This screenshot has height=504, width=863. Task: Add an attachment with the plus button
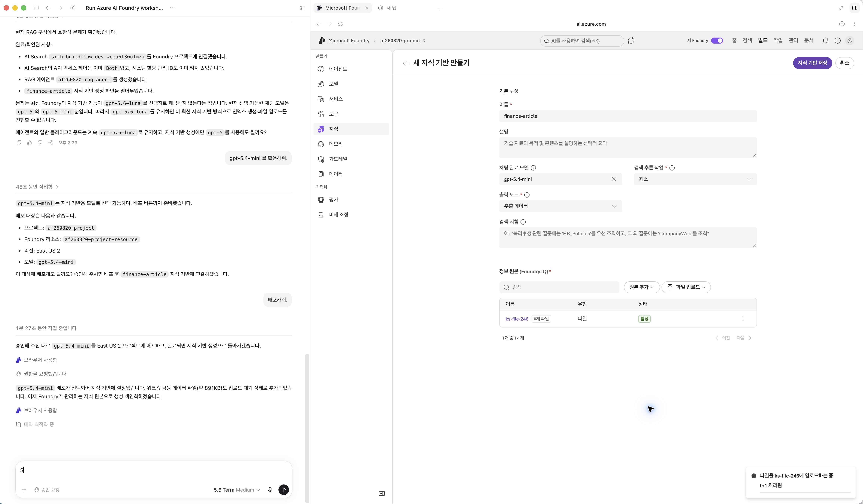[24, 490]
